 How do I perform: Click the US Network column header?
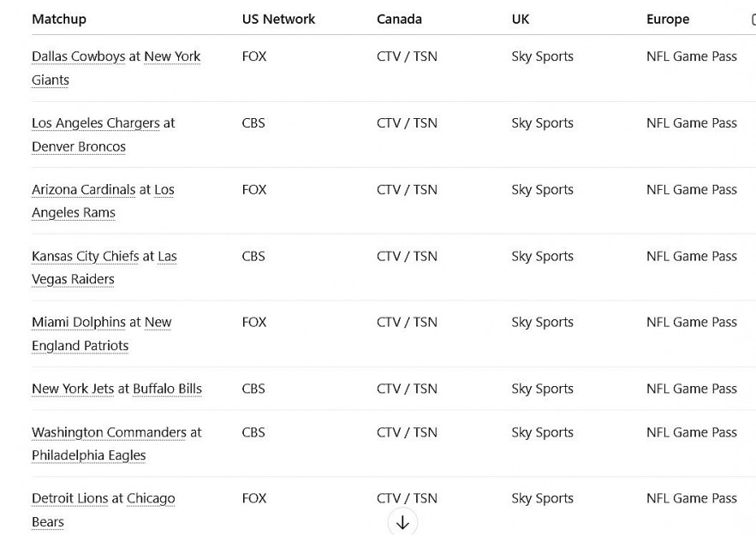278,19
